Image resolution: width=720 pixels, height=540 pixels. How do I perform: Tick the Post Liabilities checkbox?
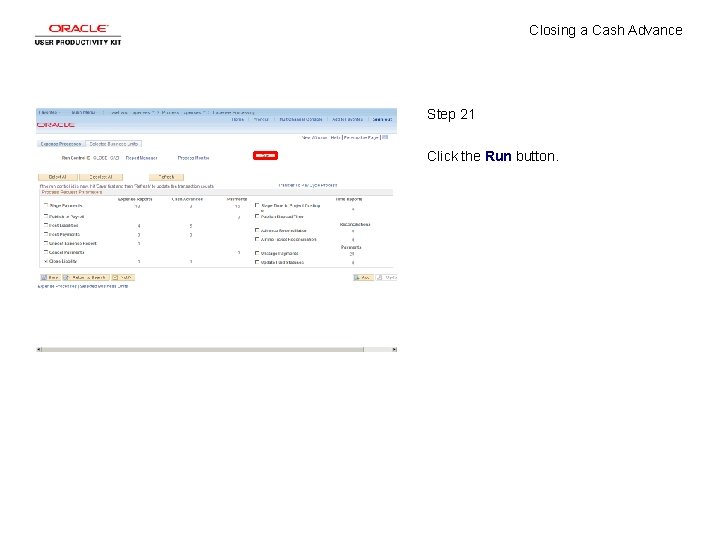pyautogui.click(x=46, y=225)
